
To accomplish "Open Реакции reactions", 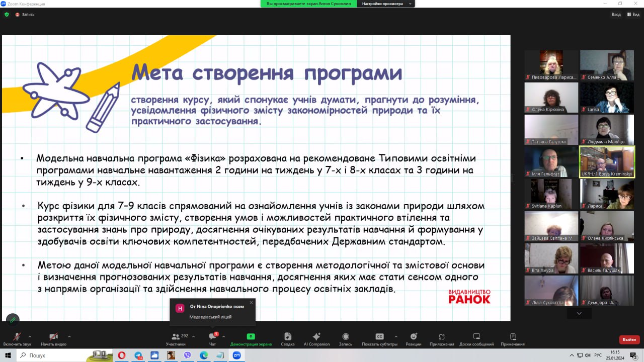I will tap(413, 337).
